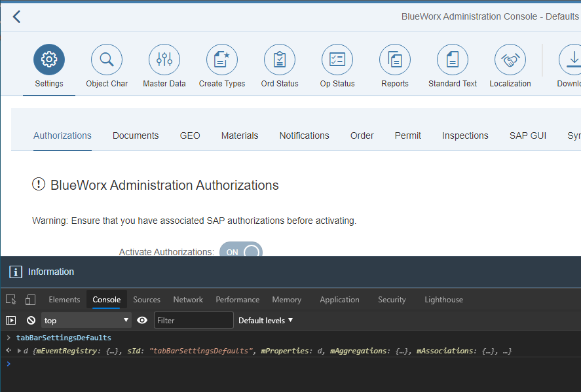Open the Default levels dropdown
The width and height of the screenshot is (581, 392).
pos(266,321)
